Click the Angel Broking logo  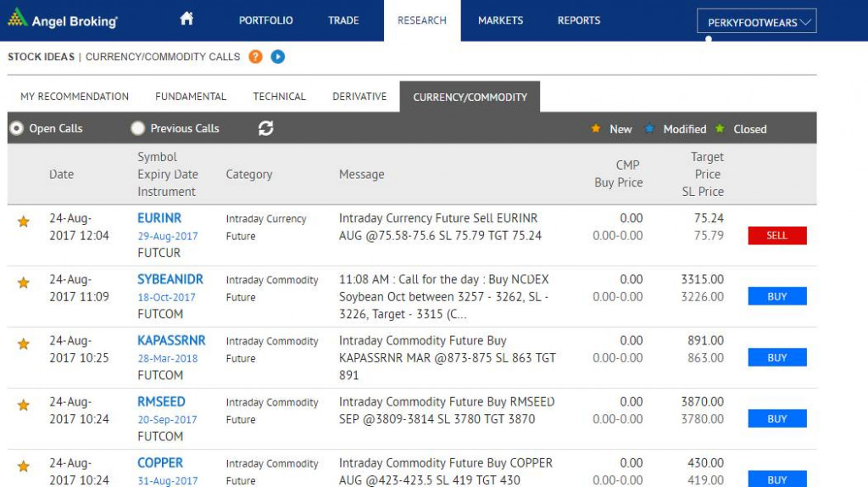click(63, 20)
